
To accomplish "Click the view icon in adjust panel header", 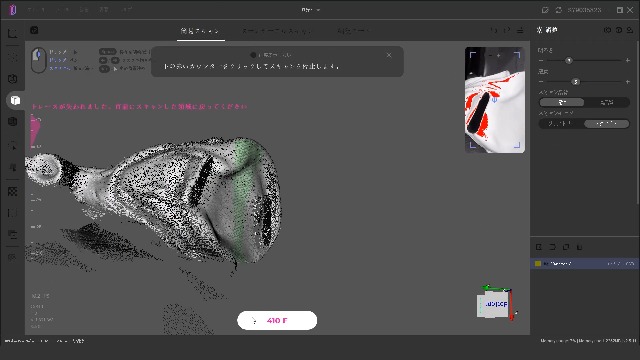I will (607, 30).
